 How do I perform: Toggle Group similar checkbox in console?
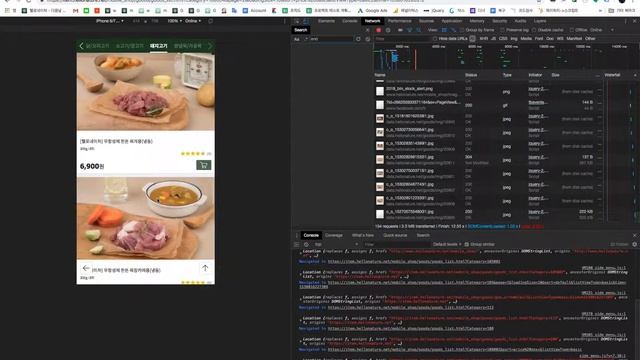[x=467, y=244]
